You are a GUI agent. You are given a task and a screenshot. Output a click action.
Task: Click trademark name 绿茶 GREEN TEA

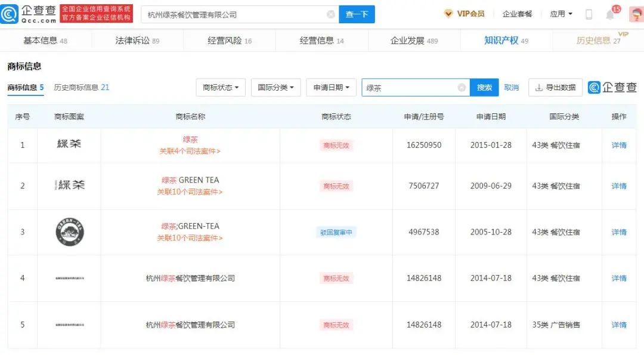tap(190, 180)
